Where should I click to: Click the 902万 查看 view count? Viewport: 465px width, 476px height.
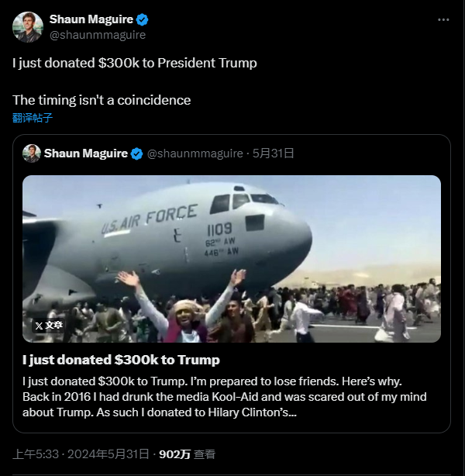[187, 454]
